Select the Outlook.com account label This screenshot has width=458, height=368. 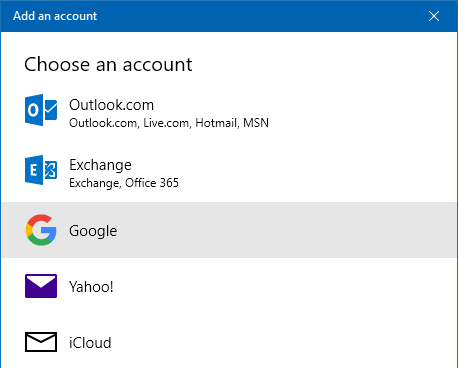(111, 105)
